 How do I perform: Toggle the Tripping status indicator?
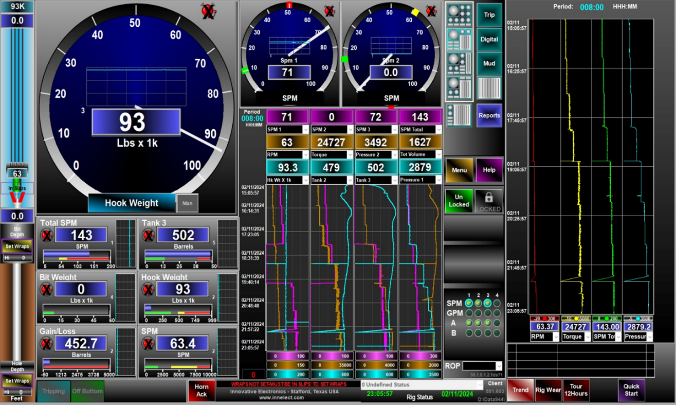point(54,391)
